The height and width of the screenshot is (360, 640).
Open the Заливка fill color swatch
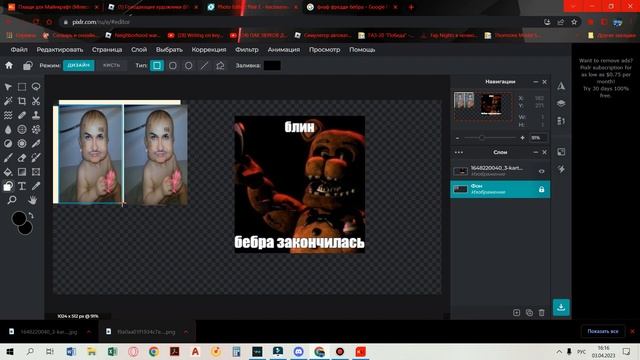click(x=272, y=65)
